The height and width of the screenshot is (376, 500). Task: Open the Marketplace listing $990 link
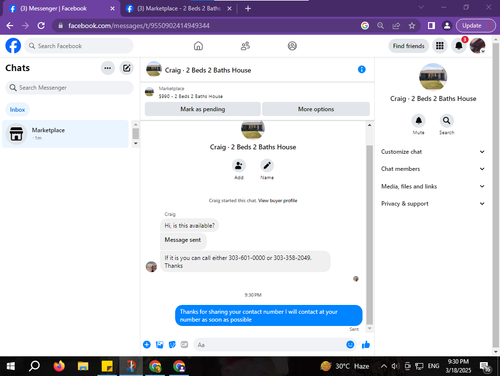click(191, 96)
